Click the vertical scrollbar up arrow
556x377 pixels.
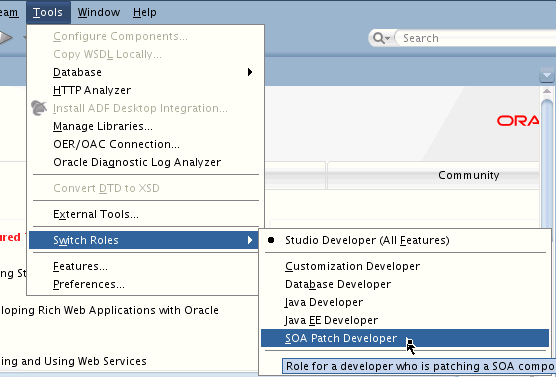547,92
